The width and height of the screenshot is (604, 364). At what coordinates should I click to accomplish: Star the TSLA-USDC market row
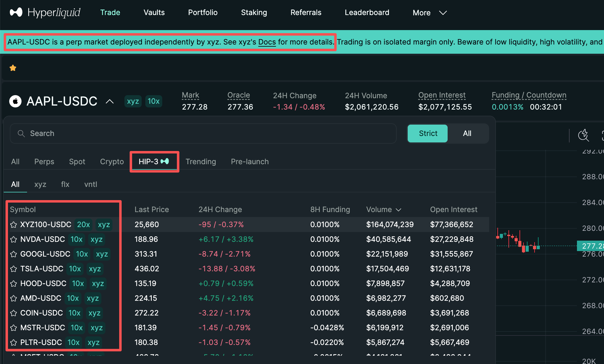14,269
